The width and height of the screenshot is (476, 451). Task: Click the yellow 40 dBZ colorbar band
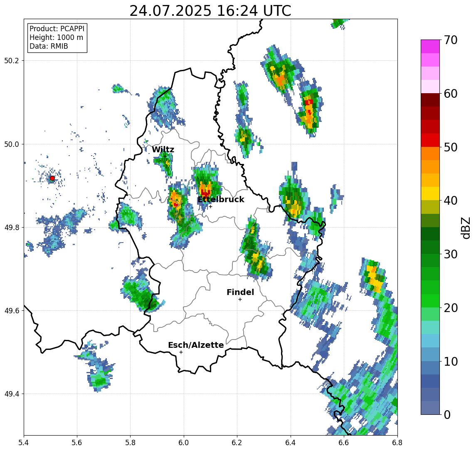pos(430,193)
